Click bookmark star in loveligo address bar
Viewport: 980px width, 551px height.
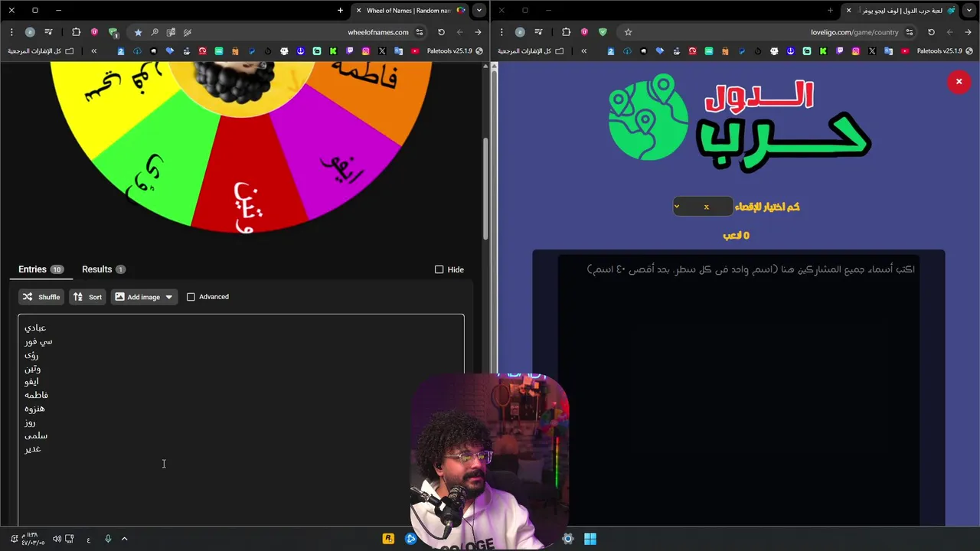(x=628, y=32)
